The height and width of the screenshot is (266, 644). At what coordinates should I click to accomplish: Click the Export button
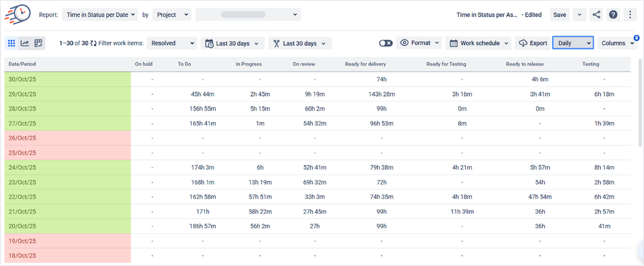pos(532,43)
